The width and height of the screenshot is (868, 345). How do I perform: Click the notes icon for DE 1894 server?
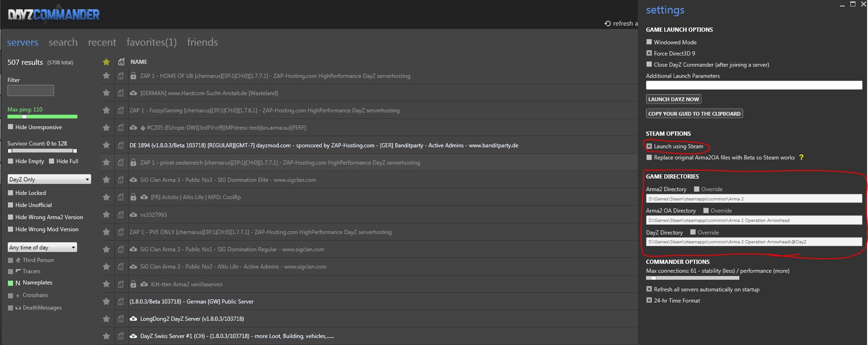[121, 145]
